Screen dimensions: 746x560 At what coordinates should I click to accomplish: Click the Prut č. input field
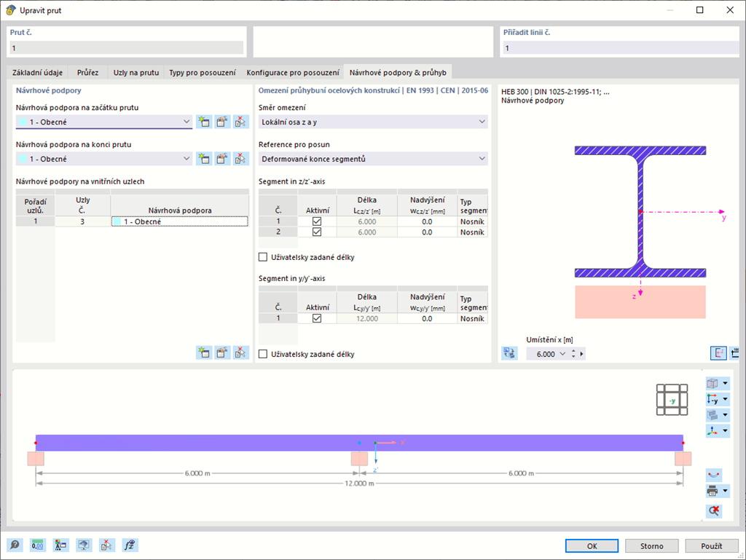tap(127, 47)
